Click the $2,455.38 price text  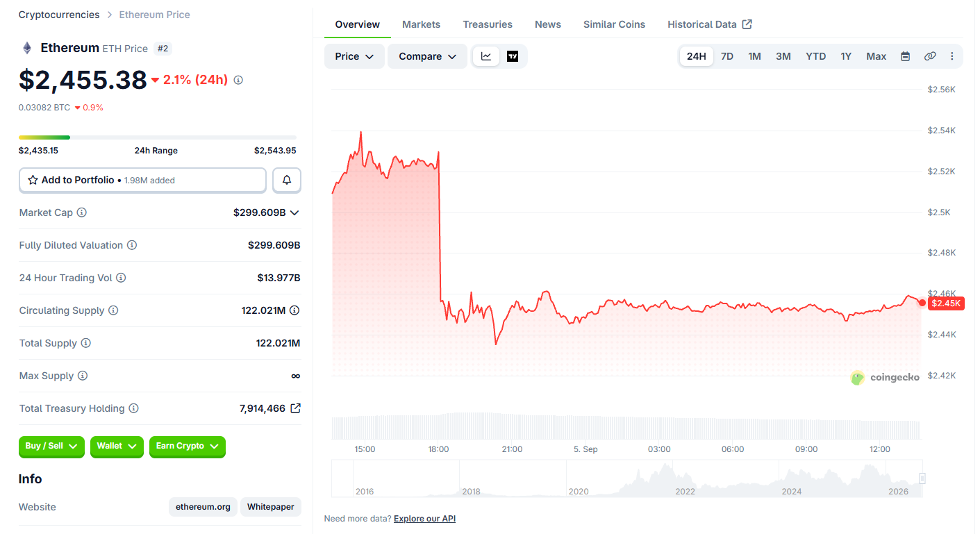pos(83,81)
